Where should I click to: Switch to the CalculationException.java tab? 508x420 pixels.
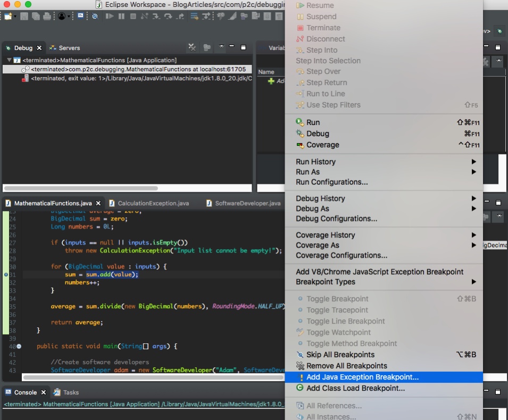153,203
